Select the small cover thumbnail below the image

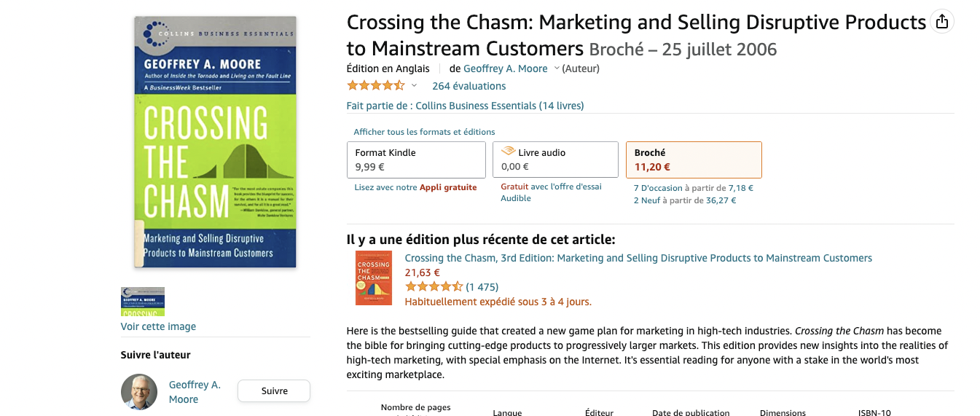(x=143, y=301)
